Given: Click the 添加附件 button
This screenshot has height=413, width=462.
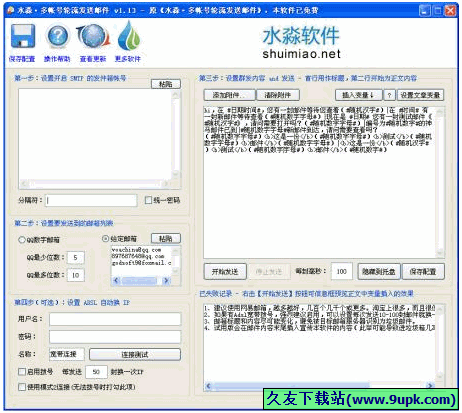Looking at the screenshot, I should coord(229,95).
